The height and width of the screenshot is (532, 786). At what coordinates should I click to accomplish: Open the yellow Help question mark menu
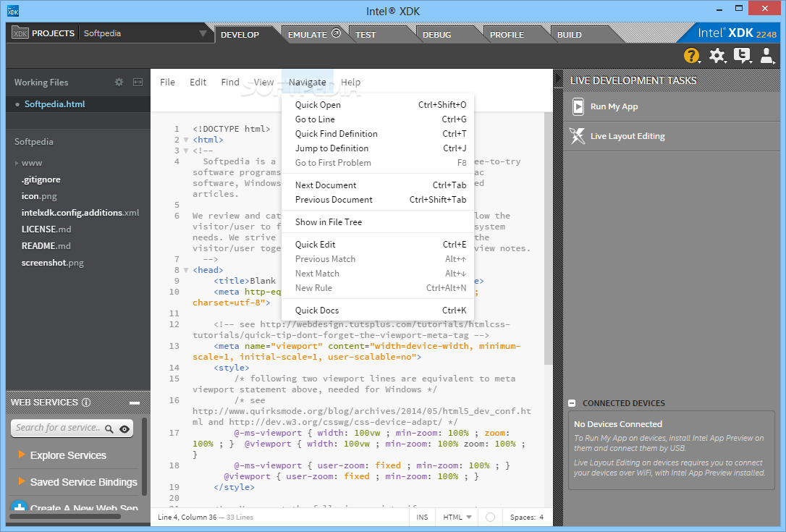tap(691, 56)
